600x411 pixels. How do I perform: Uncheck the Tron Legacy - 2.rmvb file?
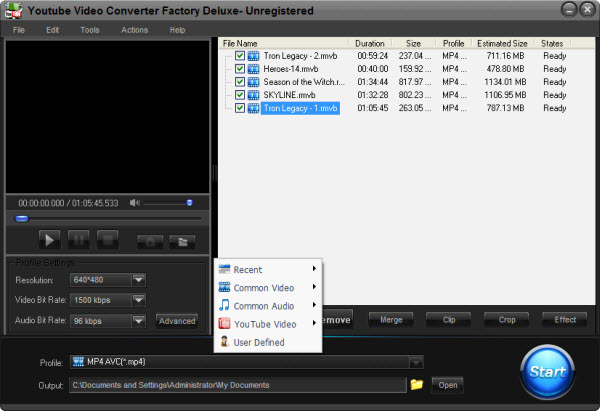(x=240, y=56)
